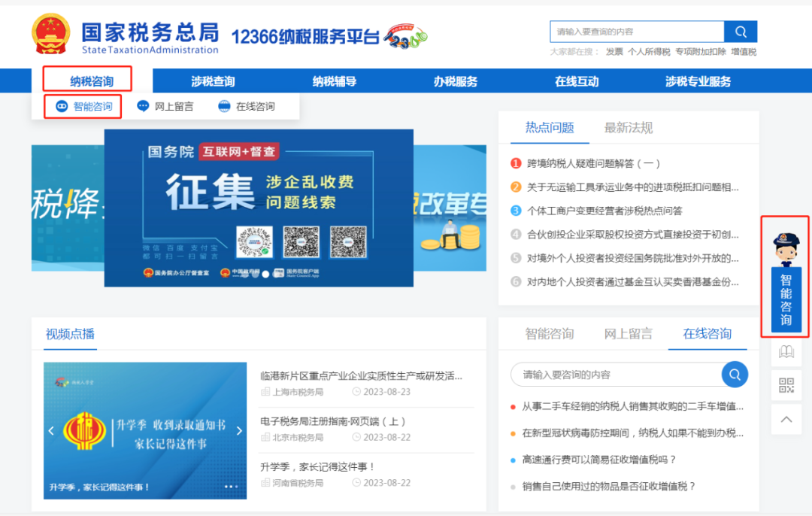
Task: Click the left 税降 side banner
Action: point(68,208)
